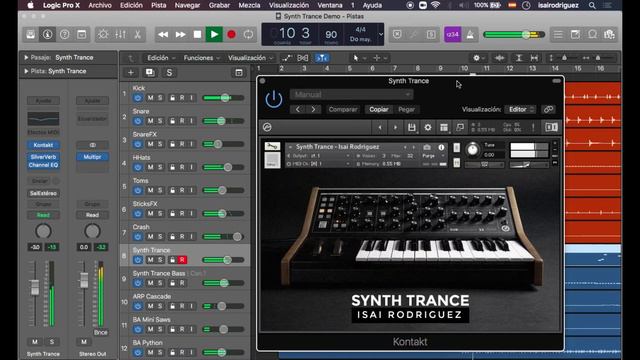Open the List Editors button

coord(558,35)
